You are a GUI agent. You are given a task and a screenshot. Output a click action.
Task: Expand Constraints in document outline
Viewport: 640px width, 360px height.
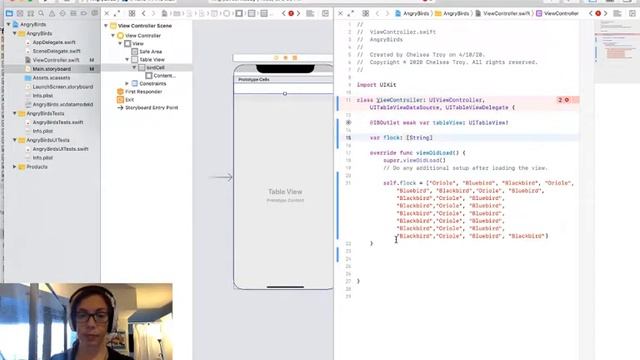point(127,84)
